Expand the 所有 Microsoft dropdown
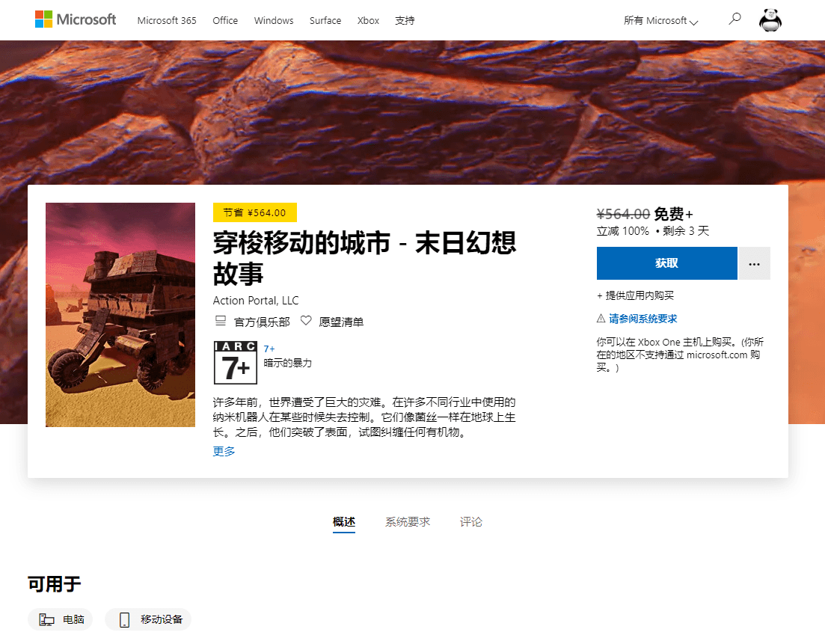Screen dimensions: 825x644 click(x=660, y=21)
